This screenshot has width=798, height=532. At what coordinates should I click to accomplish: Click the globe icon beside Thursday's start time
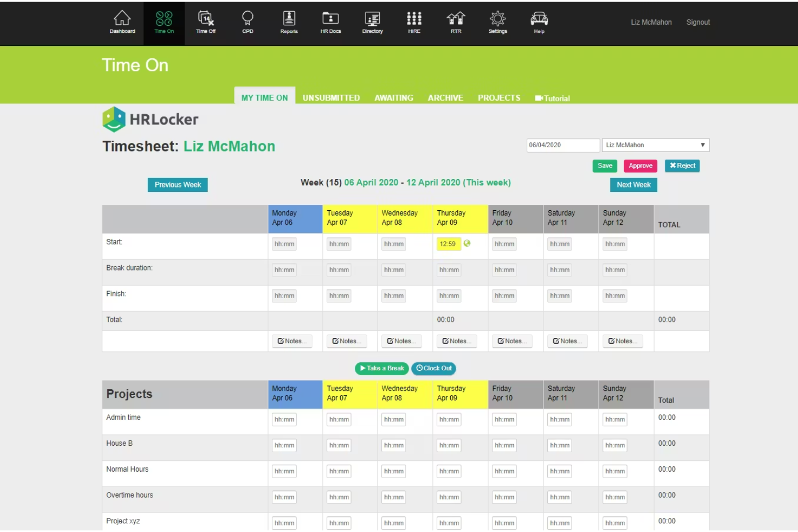(x=466, y=244)
